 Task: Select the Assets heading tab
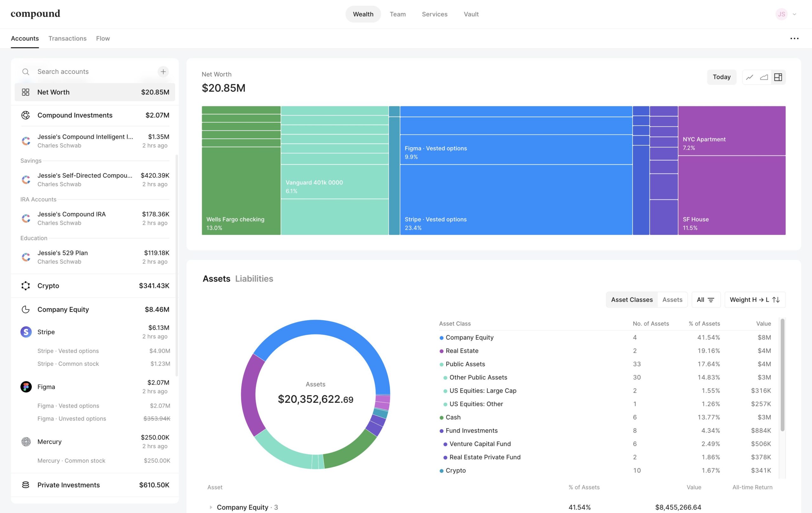[x=216, y=278]
